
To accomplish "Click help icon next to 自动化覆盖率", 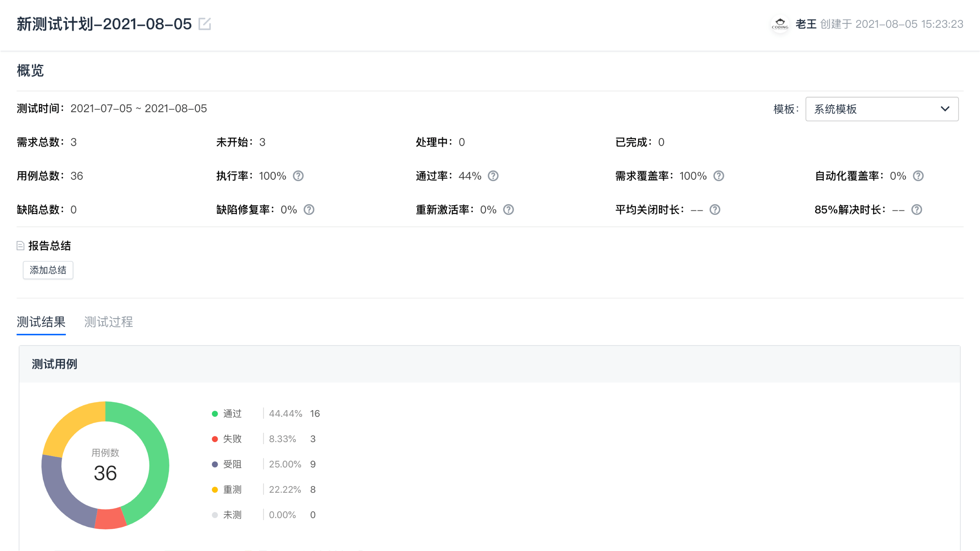I will 918,176.
